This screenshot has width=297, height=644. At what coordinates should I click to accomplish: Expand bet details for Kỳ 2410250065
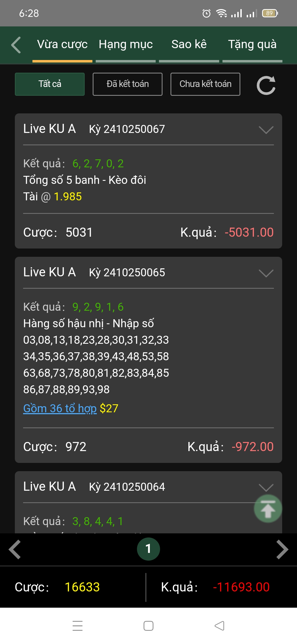266,273
